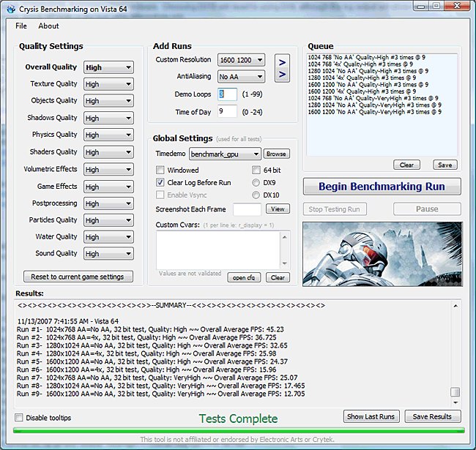Click Run #9 result line, FPS 12.705
Screen dimensions: 476x450
coord(160,394)
